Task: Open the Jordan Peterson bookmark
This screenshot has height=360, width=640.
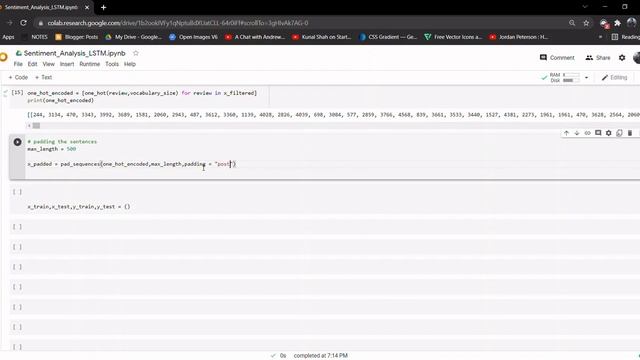Action: click(519, 37)
